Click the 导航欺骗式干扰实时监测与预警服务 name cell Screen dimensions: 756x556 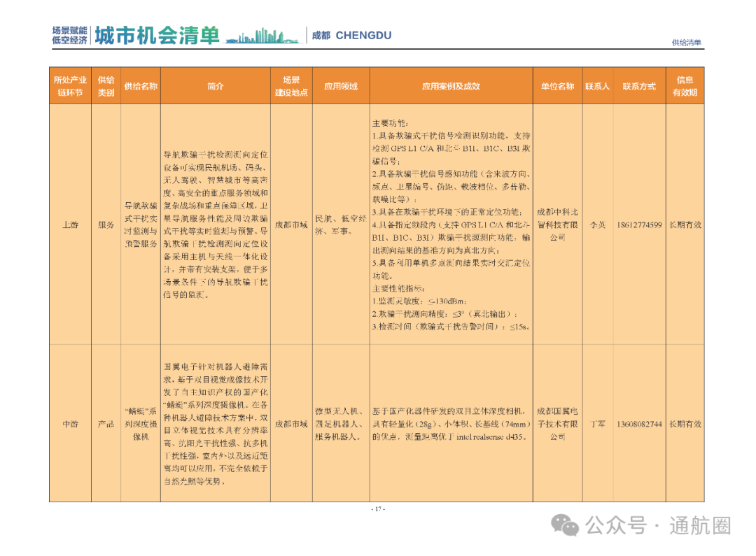pyautogui.click(x=141, y=224)
